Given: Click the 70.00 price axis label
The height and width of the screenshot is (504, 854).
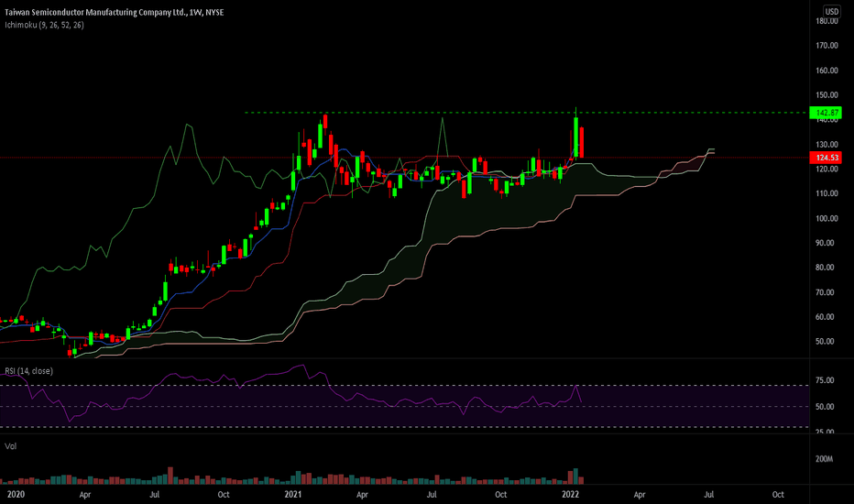Looking at the screenshot, I should click(x=825, y=292).
